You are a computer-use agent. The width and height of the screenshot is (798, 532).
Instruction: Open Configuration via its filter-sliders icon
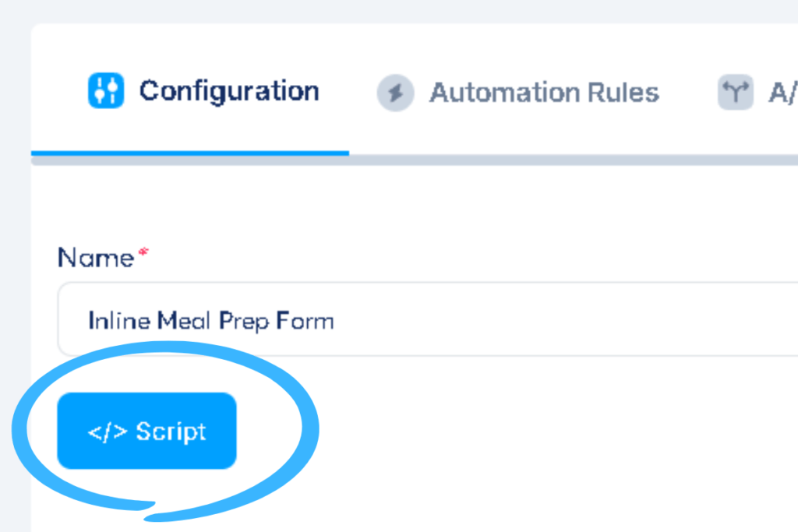pyautogui.click(x=105, y=91)
